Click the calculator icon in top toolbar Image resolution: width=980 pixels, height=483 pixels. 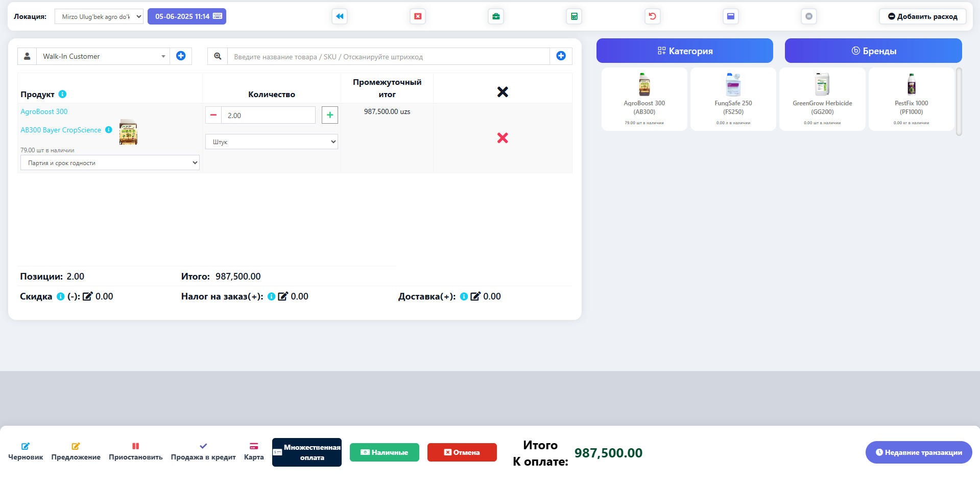[x=574, y=16]
